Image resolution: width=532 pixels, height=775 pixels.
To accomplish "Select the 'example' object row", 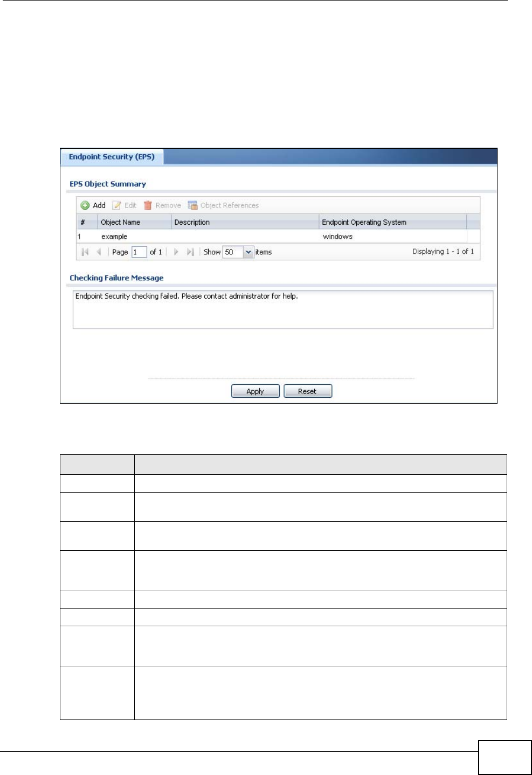I will tap(278, 237).
